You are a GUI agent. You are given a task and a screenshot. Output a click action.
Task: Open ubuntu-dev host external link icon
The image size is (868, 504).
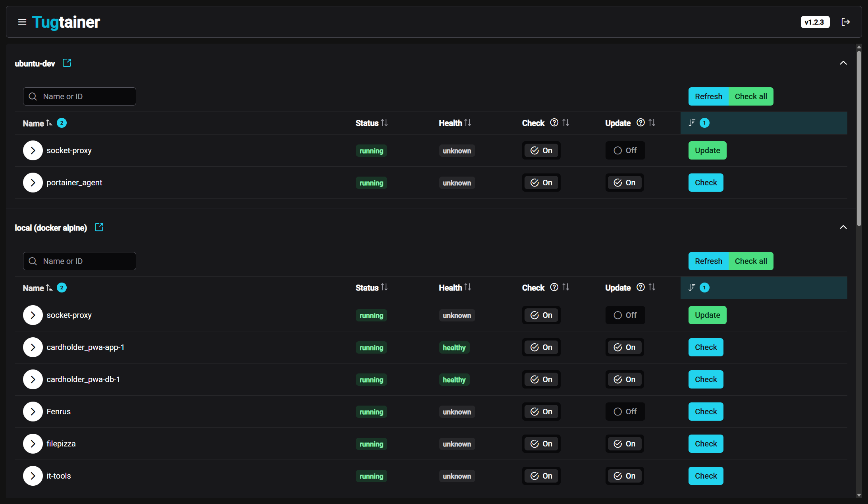pos(67,63)
